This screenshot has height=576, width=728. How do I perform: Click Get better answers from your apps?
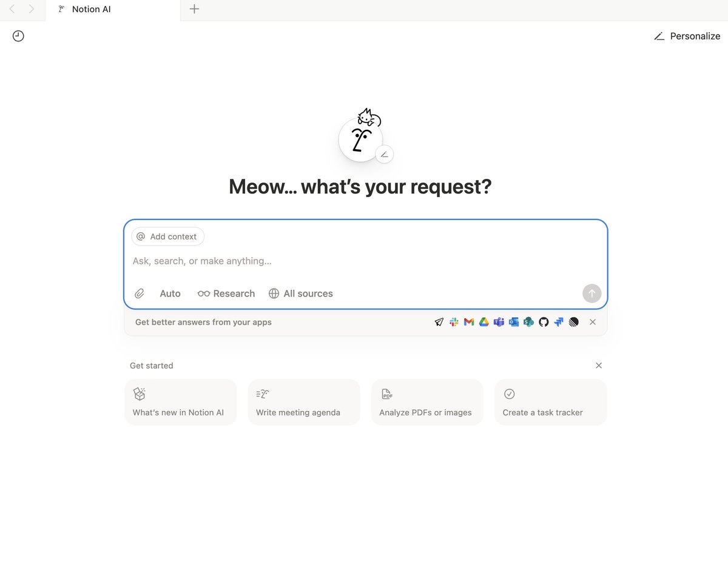203,322
